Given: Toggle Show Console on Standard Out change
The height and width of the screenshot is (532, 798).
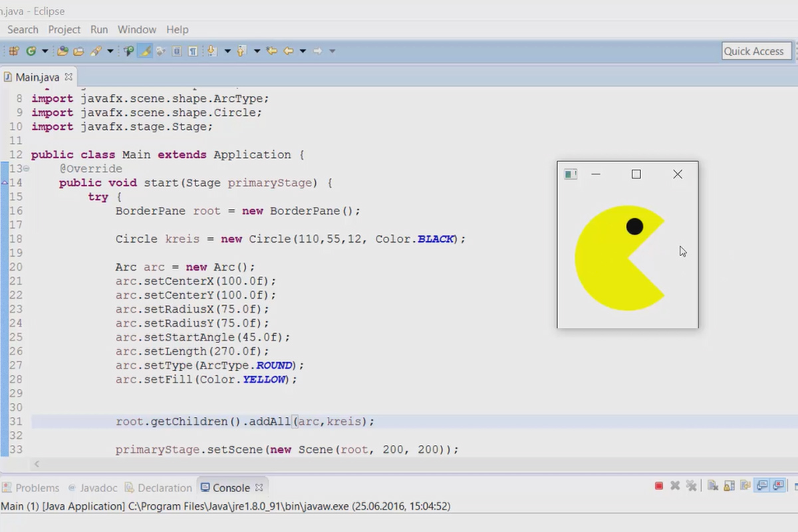Looking at the screenshot, I should pyautogui.click(x=762, y=485).
